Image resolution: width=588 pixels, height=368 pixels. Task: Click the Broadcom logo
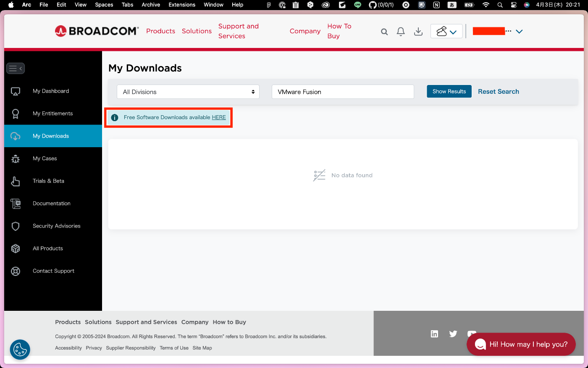97,31
